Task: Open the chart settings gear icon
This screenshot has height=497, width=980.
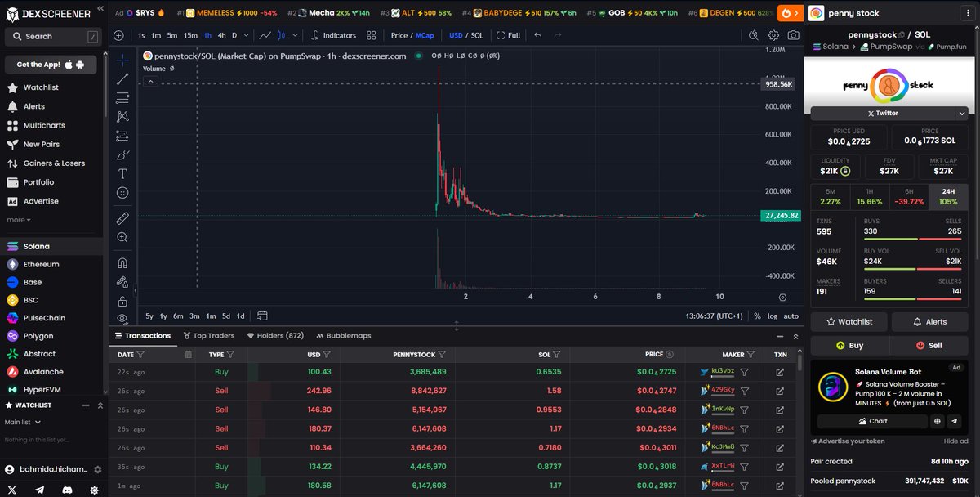Action: coord(773,35)
